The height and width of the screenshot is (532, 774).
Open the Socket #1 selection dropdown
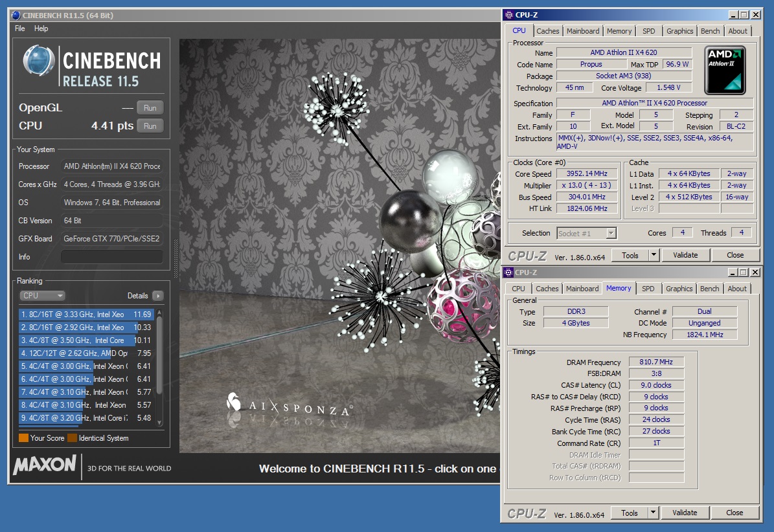click(586, 233)
